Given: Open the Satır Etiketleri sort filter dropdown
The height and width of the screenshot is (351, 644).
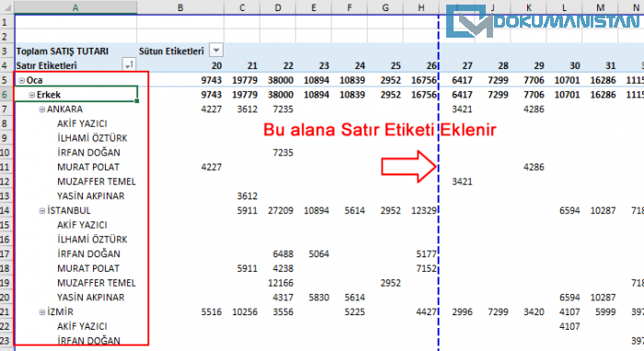Looking at the screenshot, I should point(129,65).
